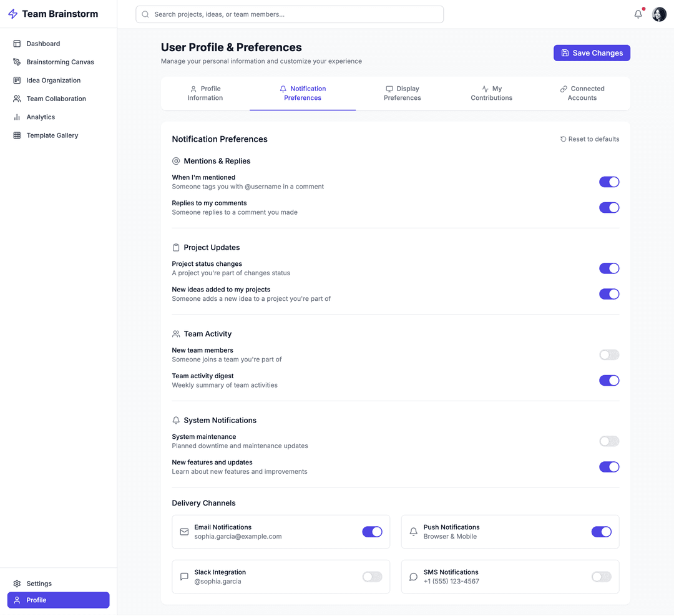This screenshot has height=616, width=674.
Task: Enable the Slack Integration switch
Action: [x=372, y=577]
